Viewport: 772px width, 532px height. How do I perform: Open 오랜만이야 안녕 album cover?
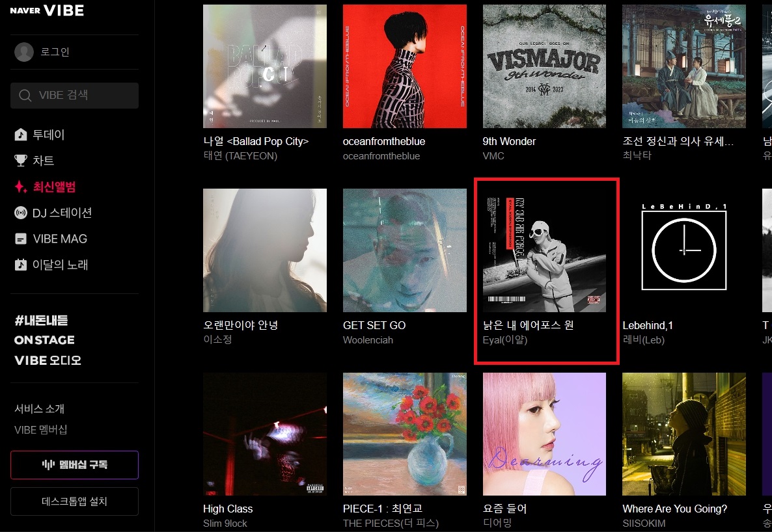[265, 250]
